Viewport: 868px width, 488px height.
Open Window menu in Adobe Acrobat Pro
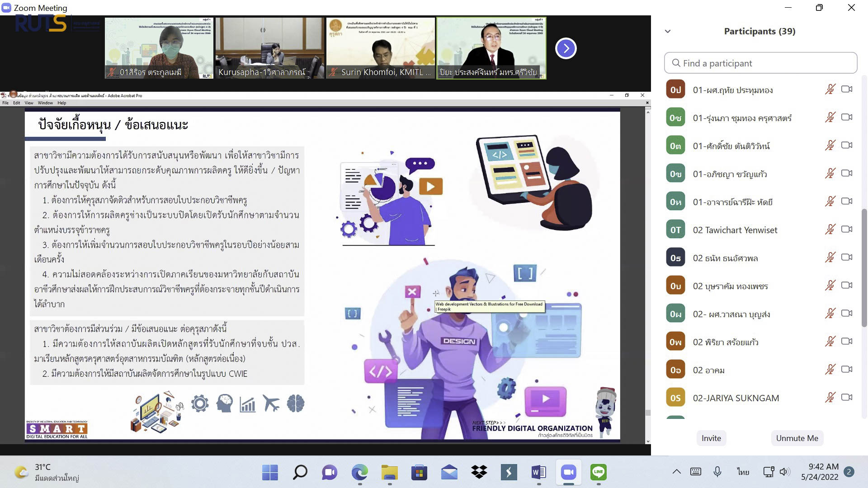pyautogui.click(x=45, y=103)
